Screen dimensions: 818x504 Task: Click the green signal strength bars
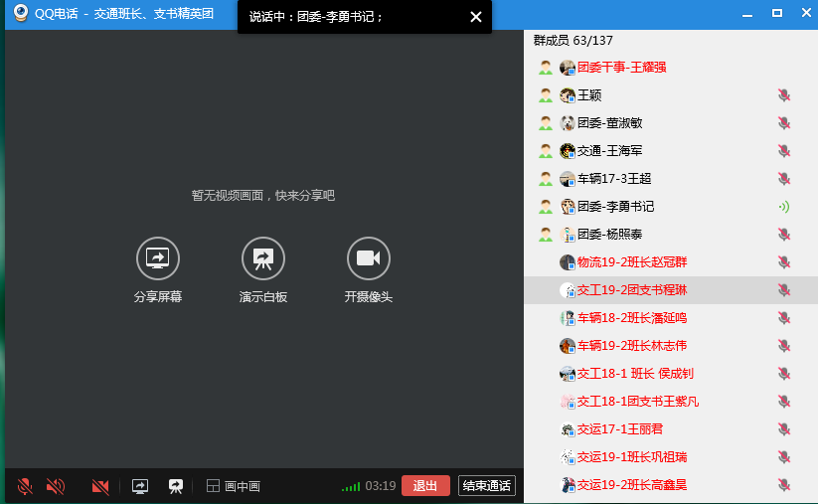(x=350, y=486)
